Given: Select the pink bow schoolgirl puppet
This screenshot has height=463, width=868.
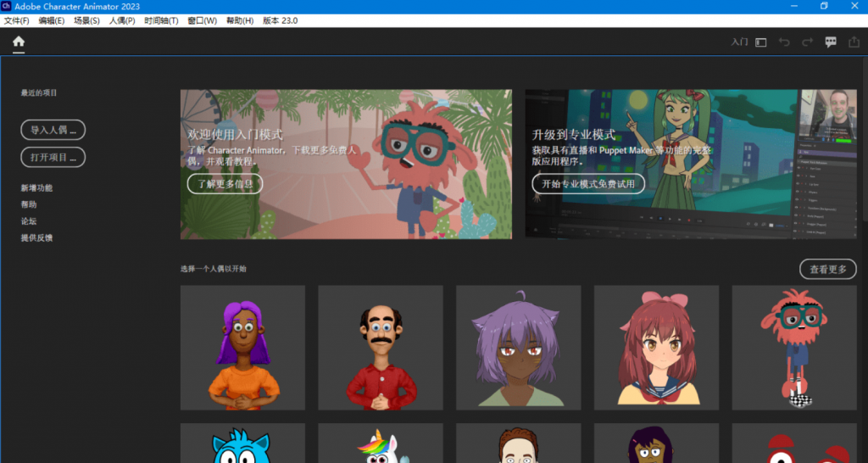Looking at the screenshot, I should coord(657,348).
